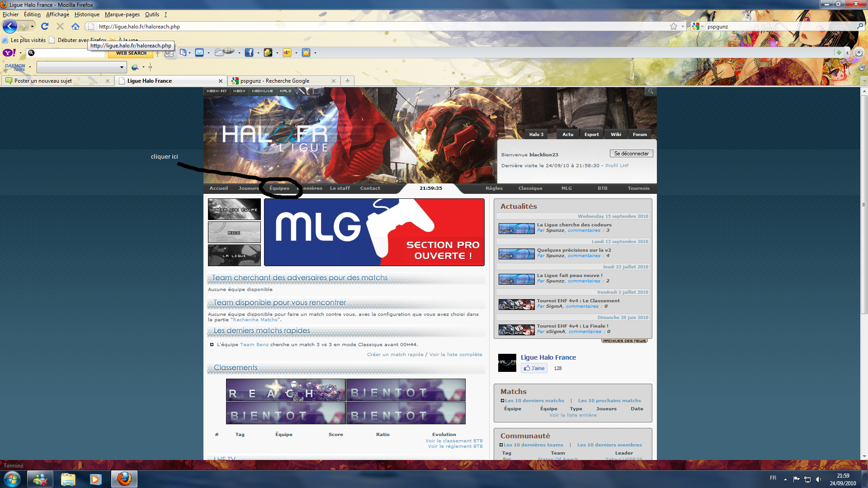Open the Tournois navigation item
Screen dimensions: 868x488
638,188
